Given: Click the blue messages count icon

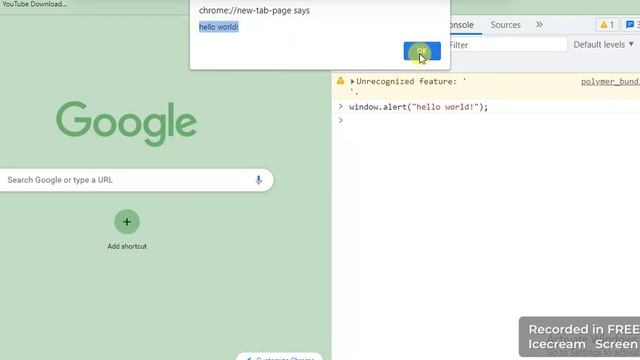Looking at the screenshot, I should pos(631,25).
